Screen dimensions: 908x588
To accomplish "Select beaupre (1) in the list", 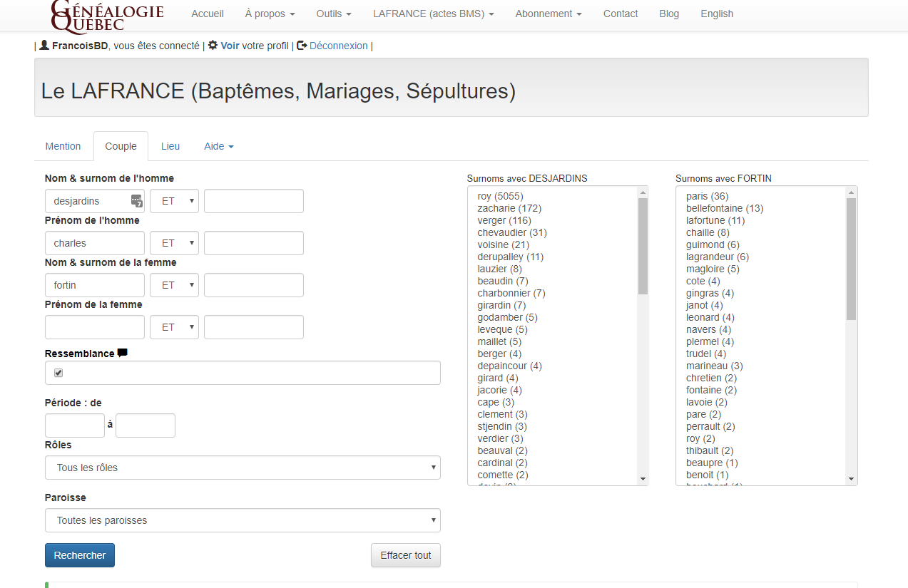I will click(x=712, y=463).
